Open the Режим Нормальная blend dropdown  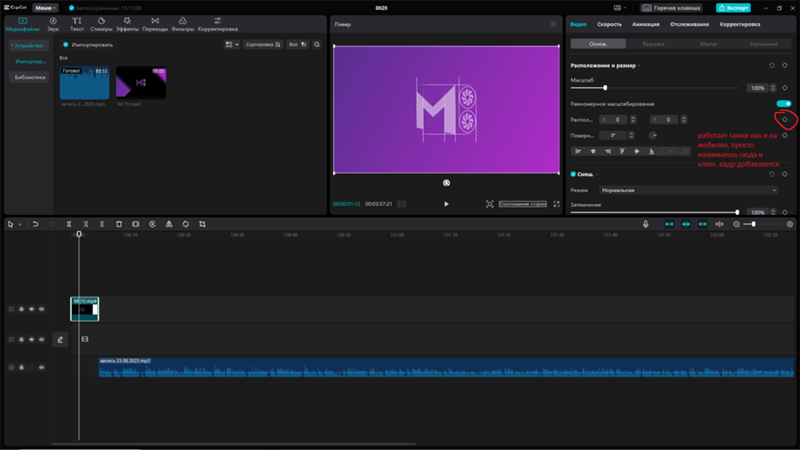(689, 190)
